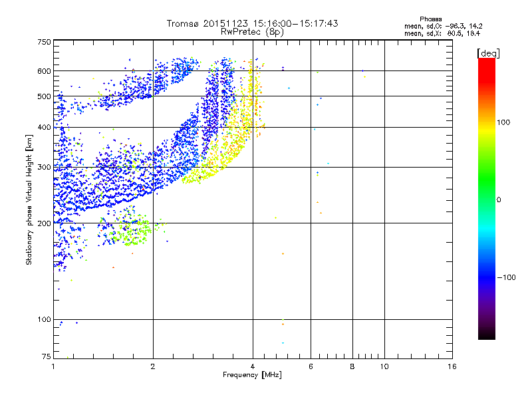Click the "-100" colorbar tick label
This screenshot has height=399, width=532.
[x=506, y=277]
